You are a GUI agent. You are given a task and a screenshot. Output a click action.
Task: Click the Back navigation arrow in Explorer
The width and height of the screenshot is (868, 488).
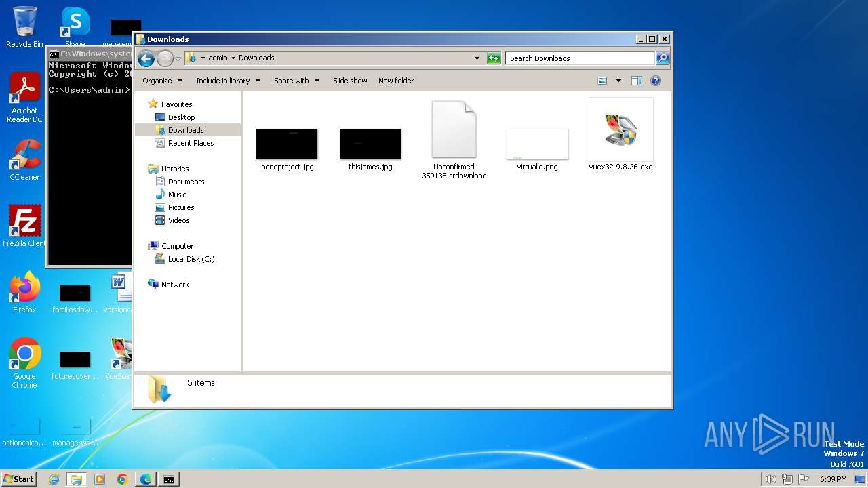[146, 58]
